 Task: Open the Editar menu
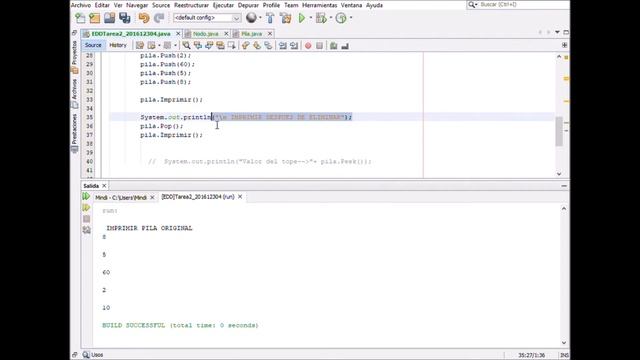pos(102,5)
